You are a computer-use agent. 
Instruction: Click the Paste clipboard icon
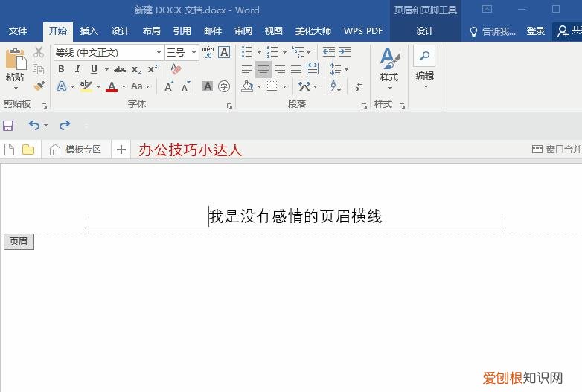point(16,59)
